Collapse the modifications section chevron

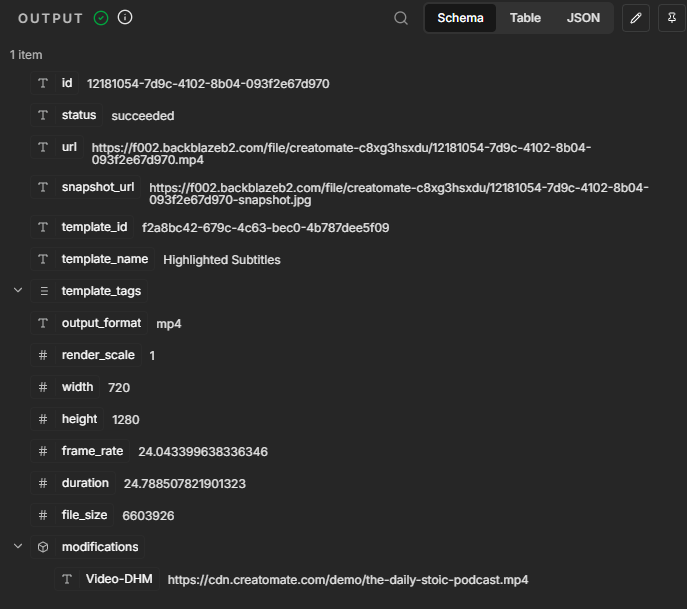coord(18,546)
